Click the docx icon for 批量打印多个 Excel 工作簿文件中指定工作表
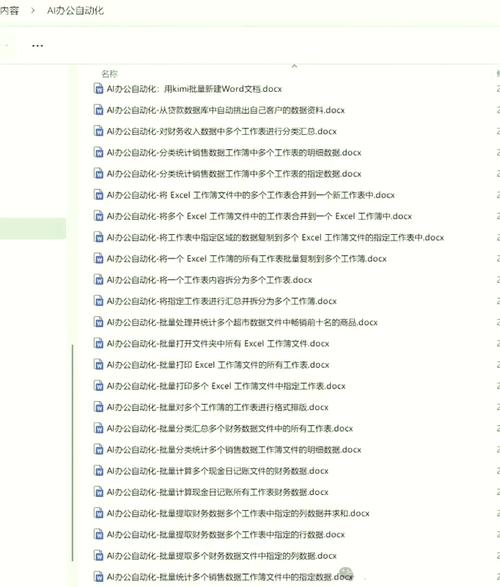This screenshot has width=500, height=587. [x=98, y=386]
